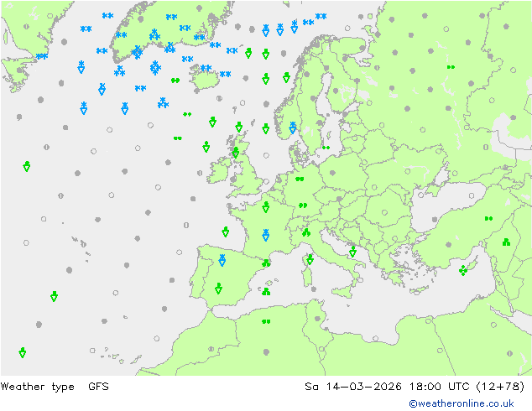Open the weatheronline.co.uk copyright link
Image resolution: width=532 pixels, height=411 pixels.
pyautogui.click(x=462, y=403)
